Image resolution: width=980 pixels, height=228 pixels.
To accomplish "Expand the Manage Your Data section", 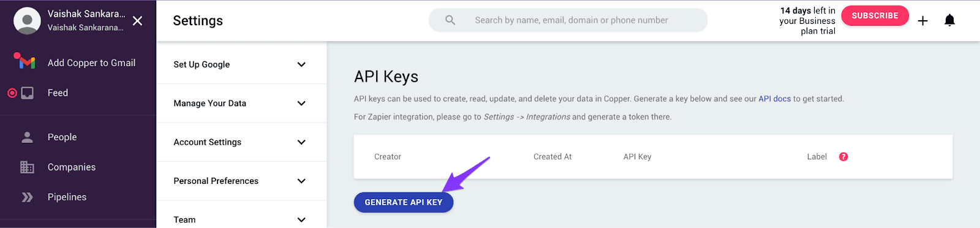I will pyautogui.click(x=241, y=104).
